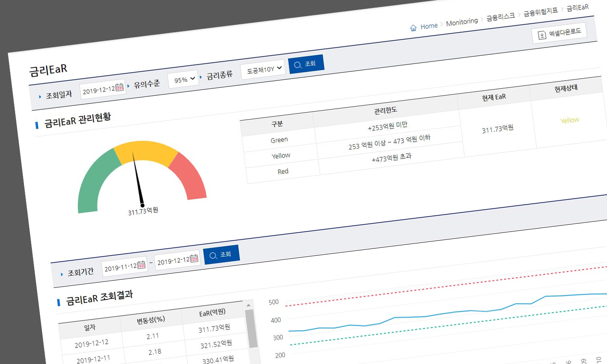Select the 2019-12-11 row date cell
The image size is (607, 364).
[x=93, y=359]
